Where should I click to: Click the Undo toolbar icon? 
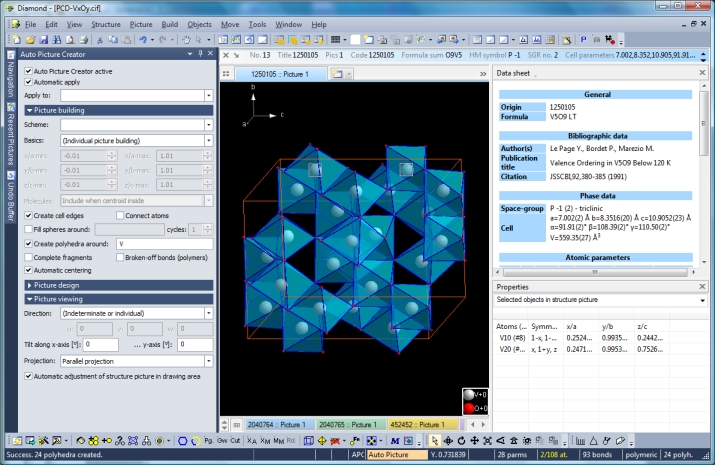144,39
